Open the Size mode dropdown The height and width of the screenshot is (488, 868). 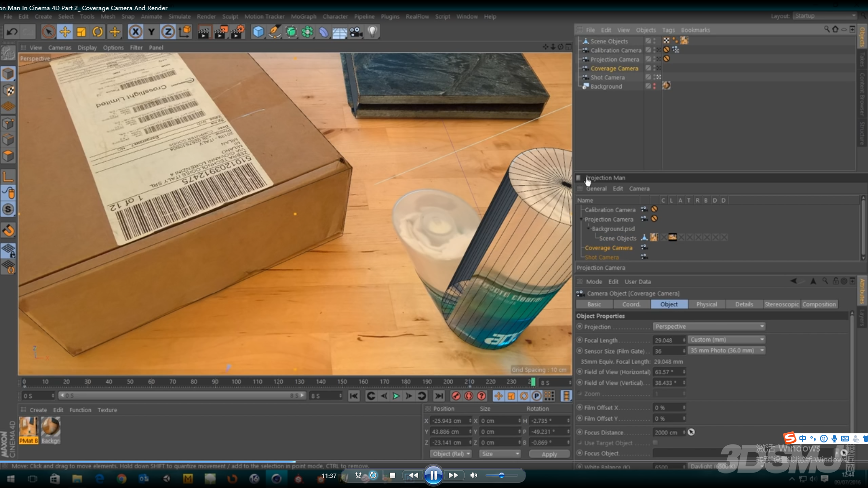click(500, 454)
